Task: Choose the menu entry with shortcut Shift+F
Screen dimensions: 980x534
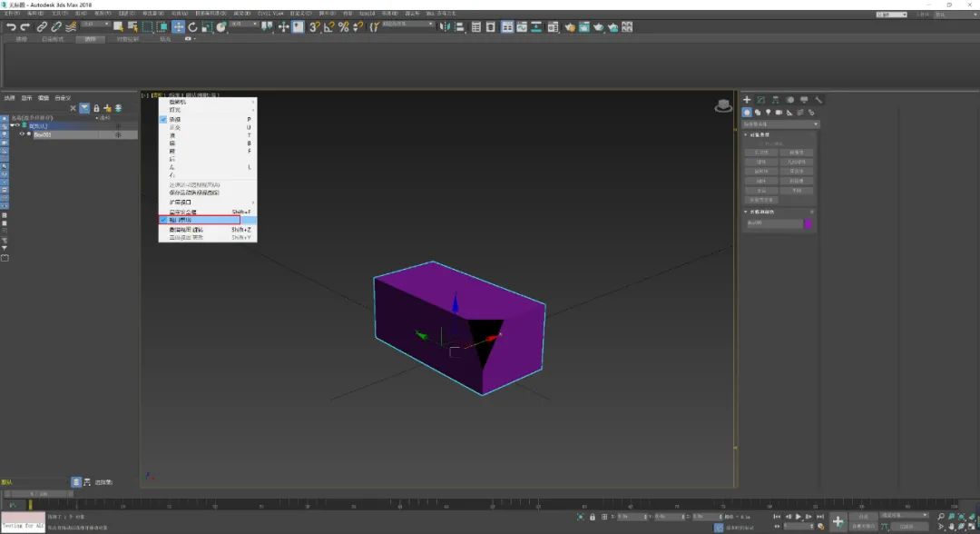Action: 208,212
